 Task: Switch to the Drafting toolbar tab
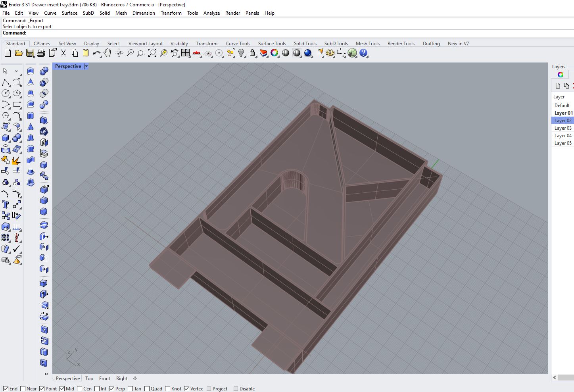tap(431, 44)
